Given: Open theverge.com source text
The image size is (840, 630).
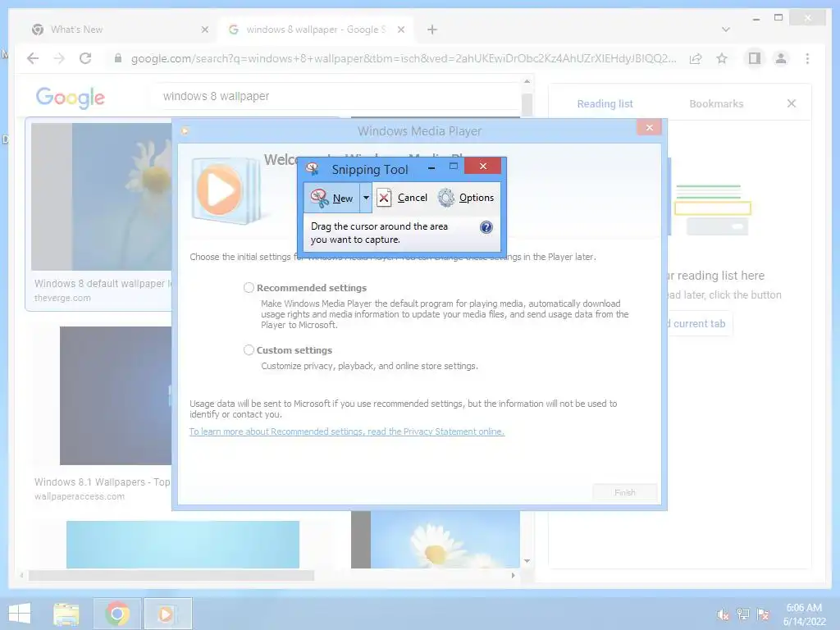Looking at the screenshot, I should pos(62,298).
